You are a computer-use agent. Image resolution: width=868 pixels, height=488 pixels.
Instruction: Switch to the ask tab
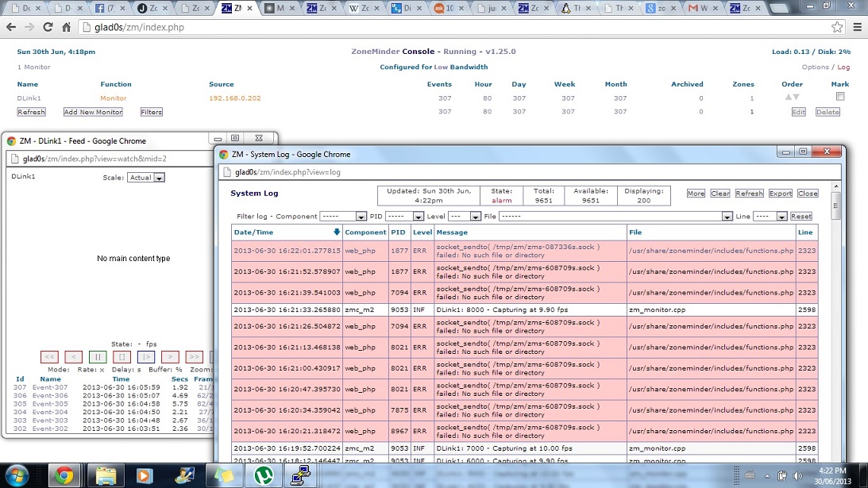coord(449,8)
